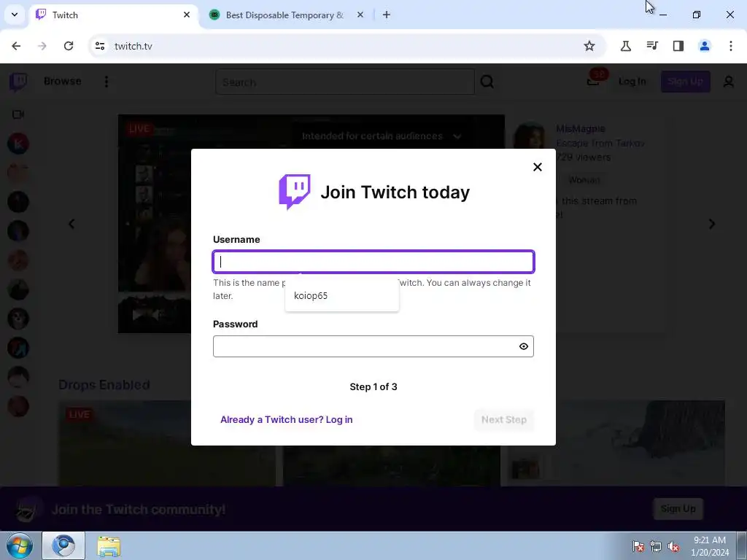Open Chrome Labs flask icon
The image size is (747, 560).
625,46
